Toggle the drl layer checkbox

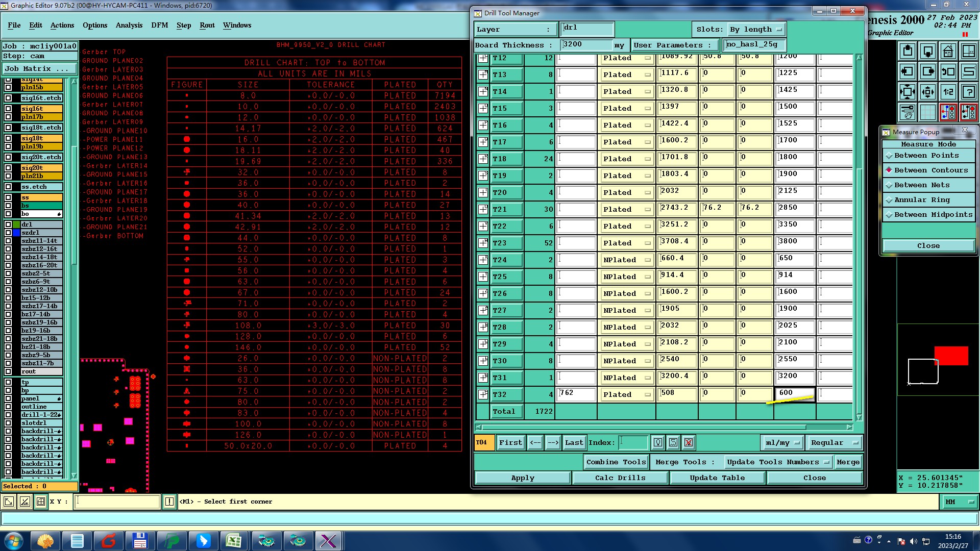[x=8, y=224]
